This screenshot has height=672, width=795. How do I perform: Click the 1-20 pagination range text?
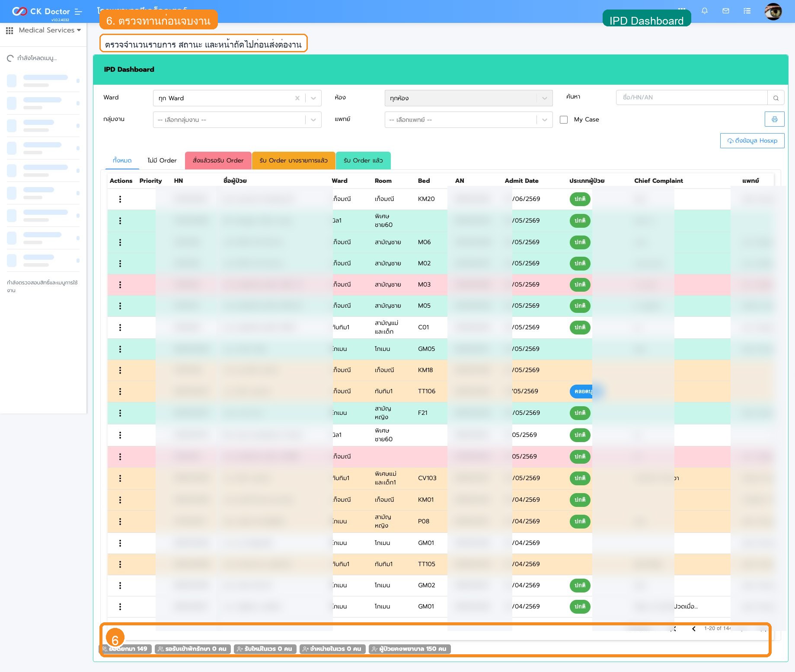(x=717, y=628)
